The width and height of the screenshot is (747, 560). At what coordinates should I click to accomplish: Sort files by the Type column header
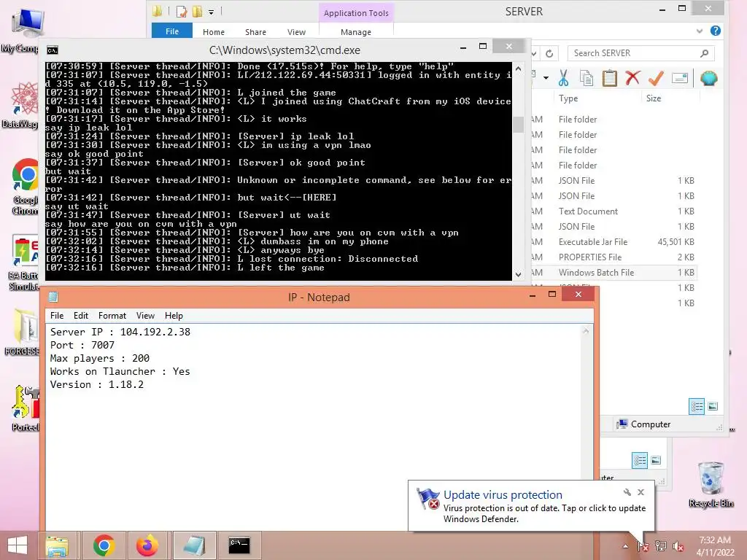[x=568, y=98]
